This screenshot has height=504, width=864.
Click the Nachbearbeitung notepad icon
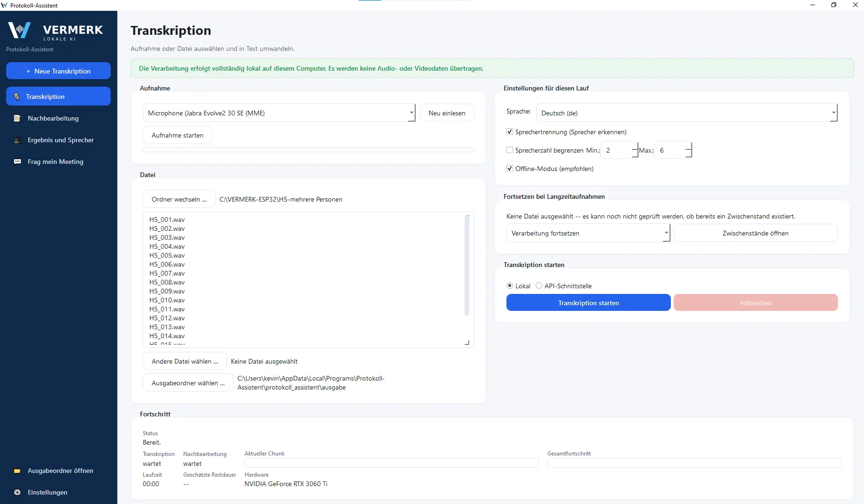17,118
